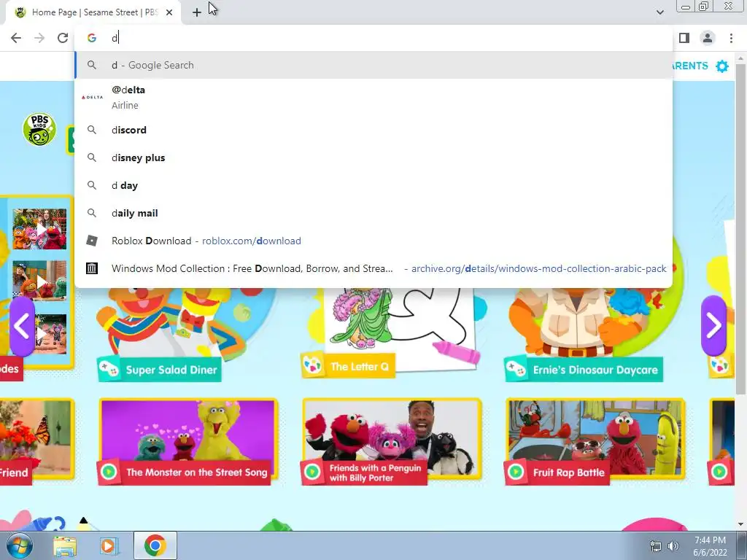
Task: Play The Monster on the Street Song video
Action: (x=189, y=441)
